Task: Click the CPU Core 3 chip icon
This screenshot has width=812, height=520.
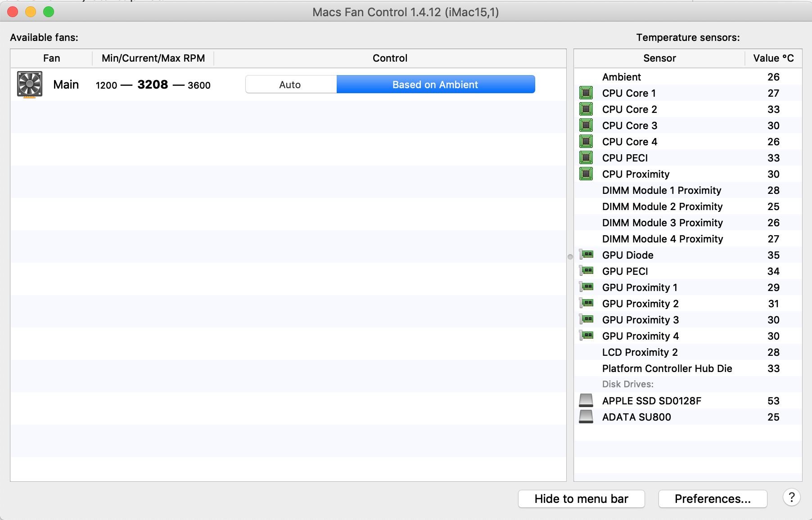Action: 586,126
